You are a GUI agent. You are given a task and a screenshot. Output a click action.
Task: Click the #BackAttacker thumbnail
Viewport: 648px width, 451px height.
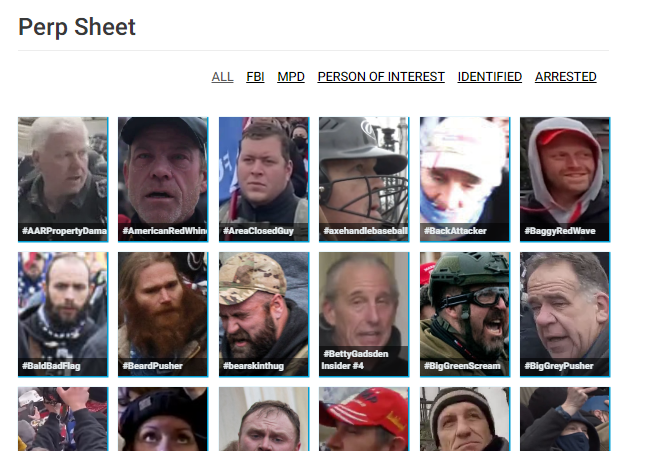coord(465,179)
